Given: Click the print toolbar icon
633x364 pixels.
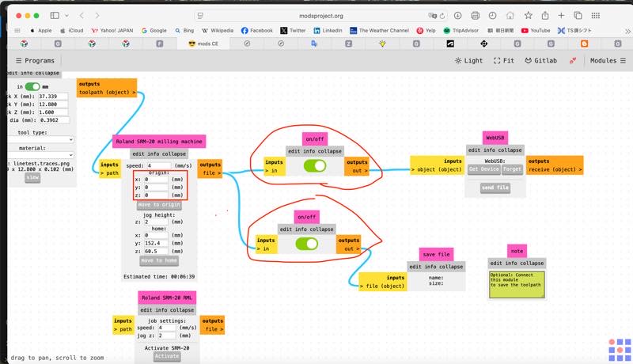Looking at the screenshot, I should tap(476, 15).
